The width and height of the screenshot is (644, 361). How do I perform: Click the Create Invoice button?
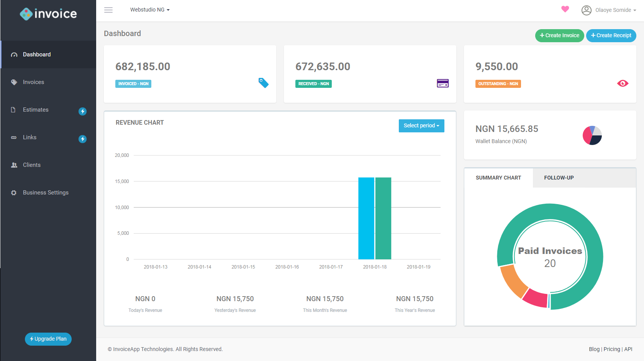559,35
